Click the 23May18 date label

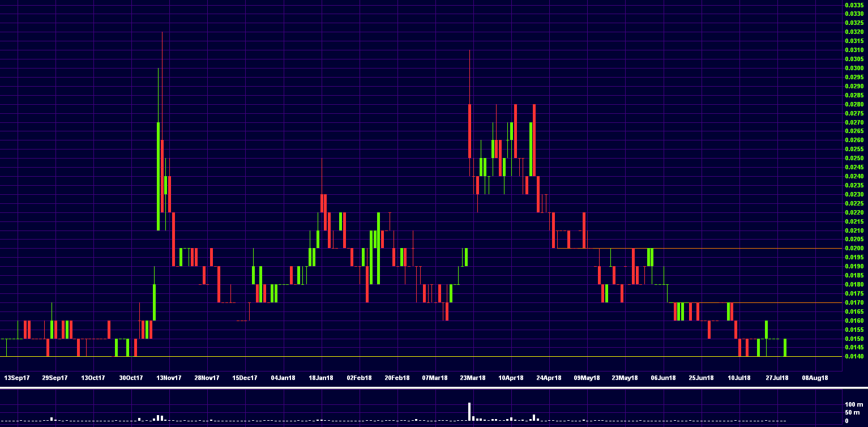tap(625, 378)
